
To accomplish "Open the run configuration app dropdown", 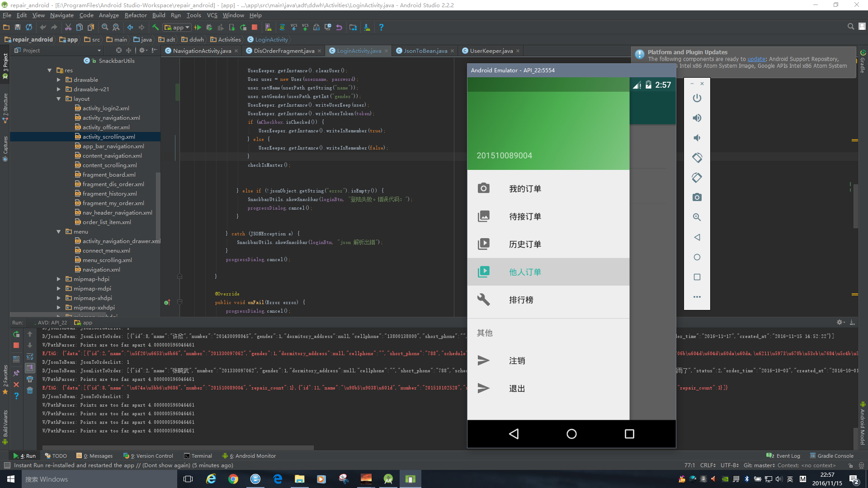I will [177, 28].
